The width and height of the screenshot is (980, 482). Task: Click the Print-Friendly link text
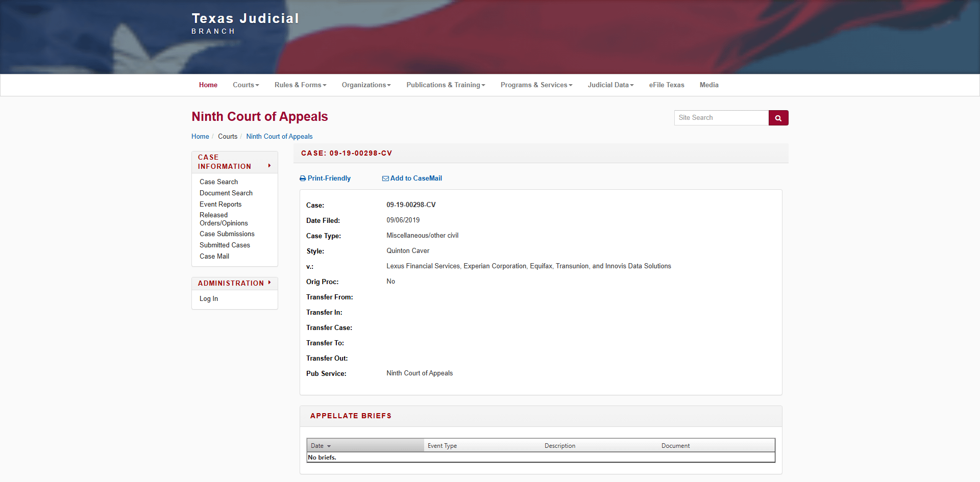329,179
